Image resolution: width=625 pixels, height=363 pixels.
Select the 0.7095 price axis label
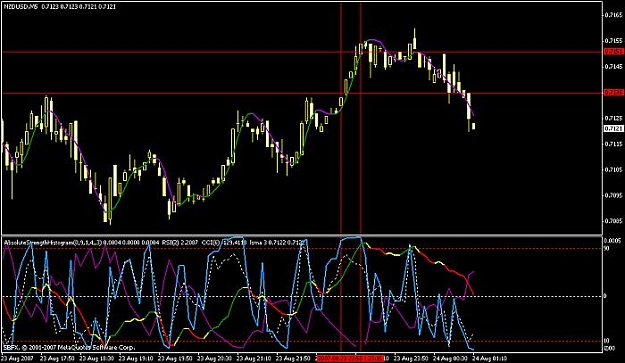click(613, 195)
